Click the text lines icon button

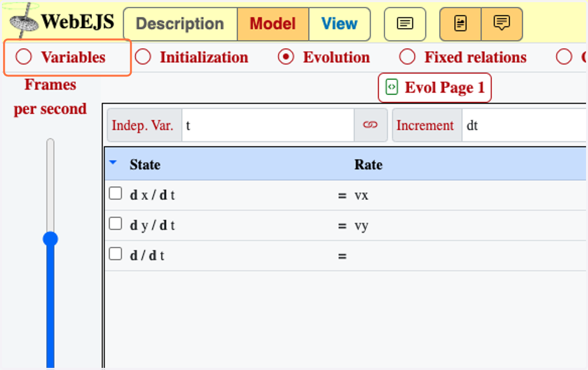(x=405, y=24)
